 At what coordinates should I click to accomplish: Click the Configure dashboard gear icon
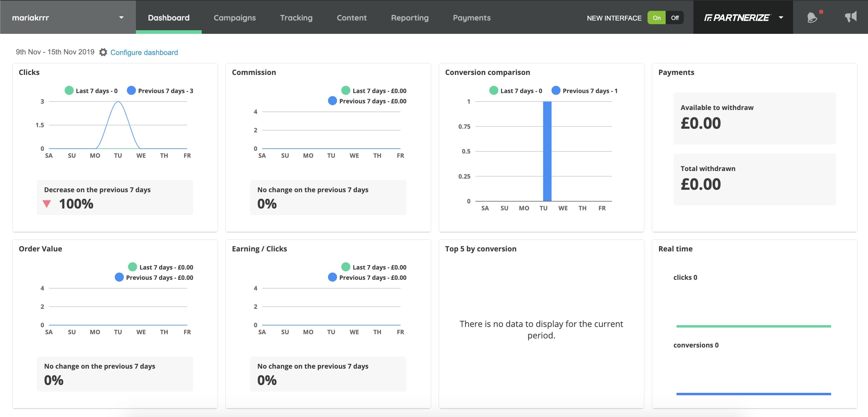point(103,52)
